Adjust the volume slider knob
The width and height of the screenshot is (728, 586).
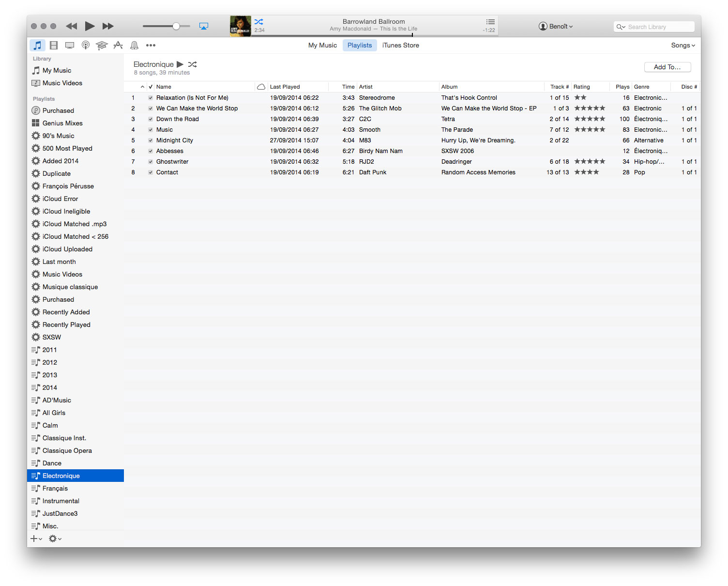click(x=176, y=26)
